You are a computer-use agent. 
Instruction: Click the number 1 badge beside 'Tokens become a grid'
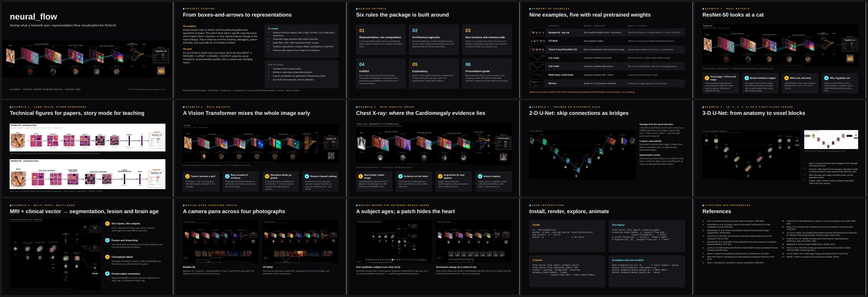pyautogui.click(x=187, y=176)
